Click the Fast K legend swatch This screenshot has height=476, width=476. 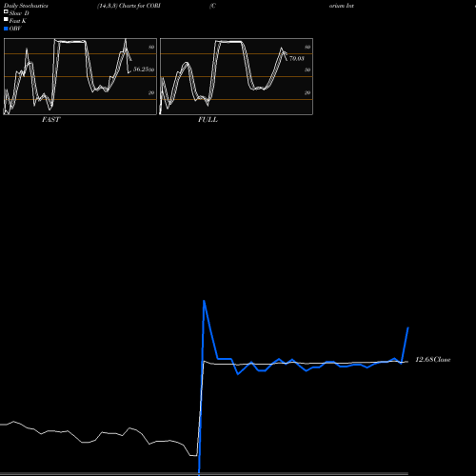point(6,19)
